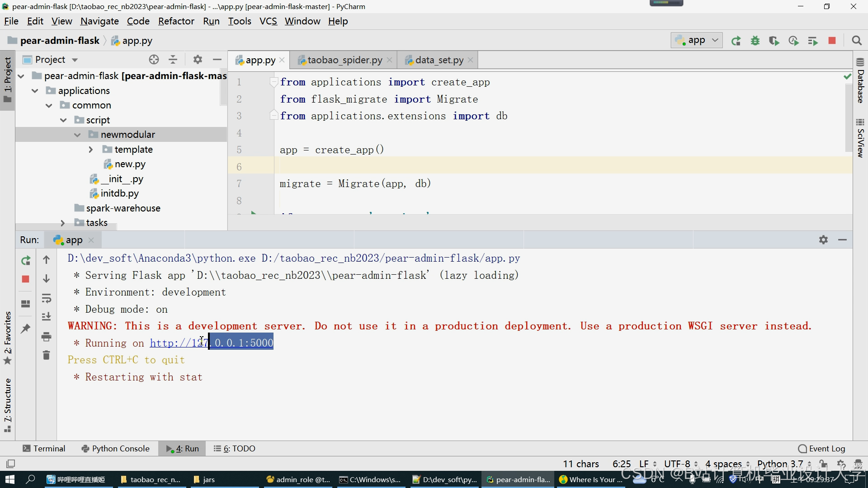Click the editor vertical scrollbar
The height and width of the screenshot is (488, 868).
tap(848, 117)
